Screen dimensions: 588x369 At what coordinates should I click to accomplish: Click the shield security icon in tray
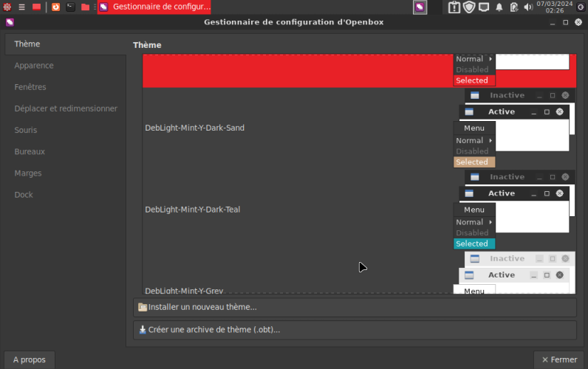469,7
